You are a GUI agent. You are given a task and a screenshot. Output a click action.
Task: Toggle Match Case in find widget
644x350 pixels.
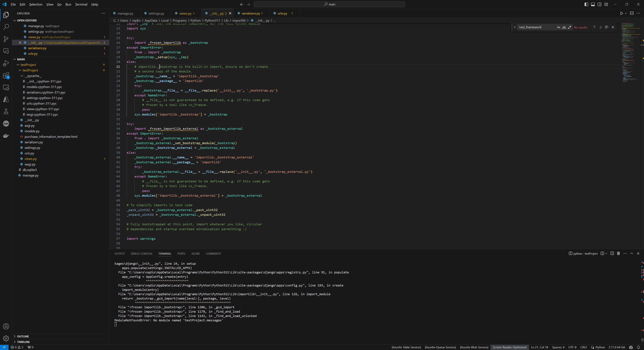pos(558,27)
